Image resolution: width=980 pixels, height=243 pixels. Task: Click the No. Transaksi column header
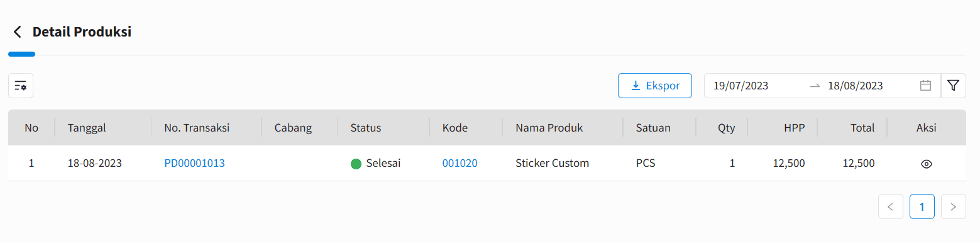click(197, 128)
